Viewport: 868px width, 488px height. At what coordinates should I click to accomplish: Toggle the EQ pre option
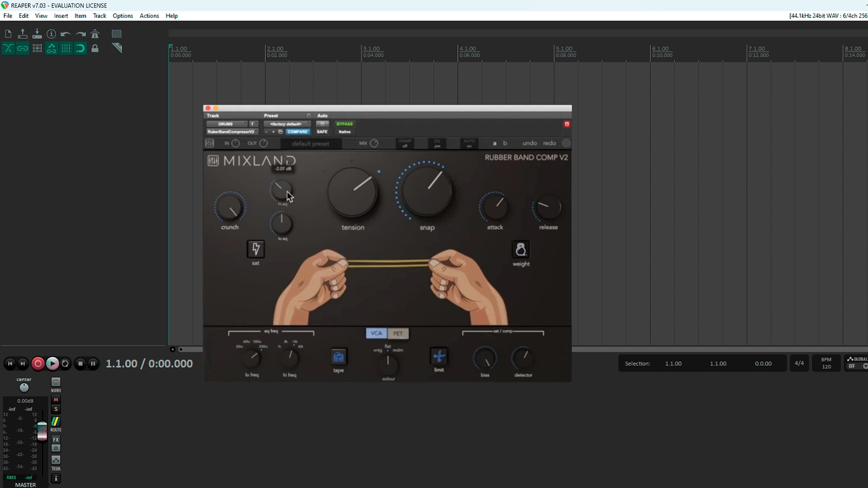[437, 144]
